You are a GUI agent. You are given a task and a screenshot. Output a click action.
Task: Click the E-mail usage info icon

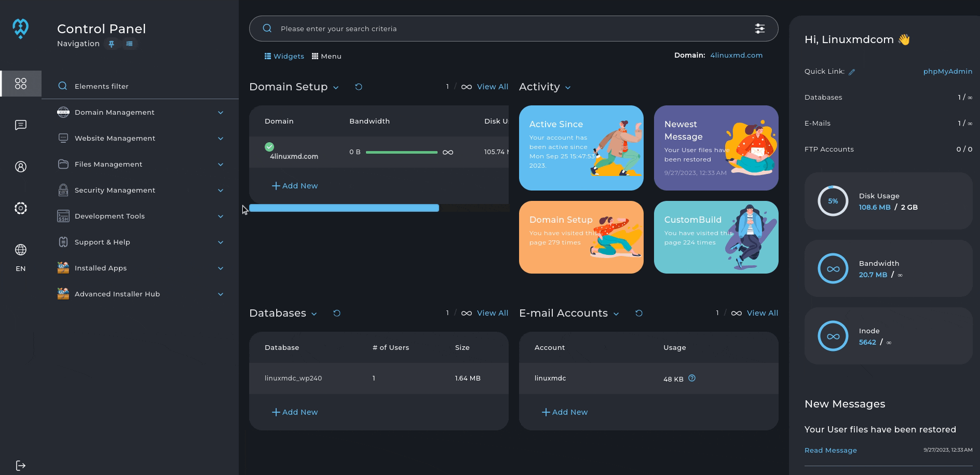(691, 378)
